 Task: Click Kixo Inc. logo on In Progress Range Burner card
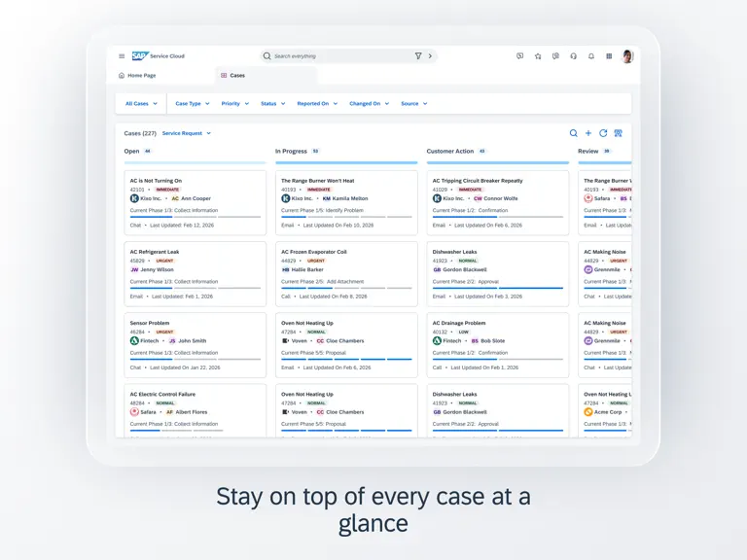(285, 198)
